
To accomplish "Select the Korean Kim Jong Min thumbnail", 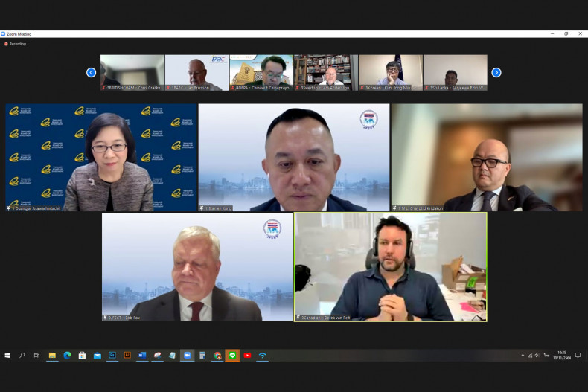I will click(390, 73).
